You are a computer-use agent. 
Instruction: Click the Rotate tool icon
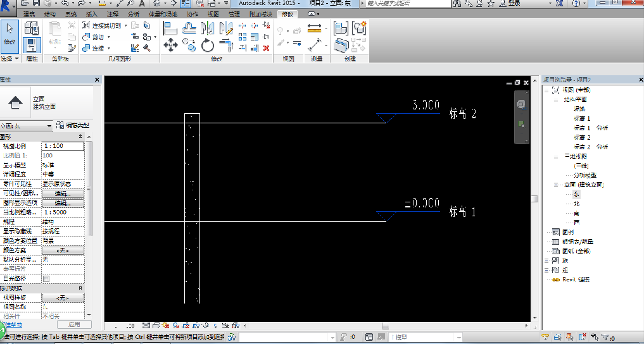coord(208,45)
